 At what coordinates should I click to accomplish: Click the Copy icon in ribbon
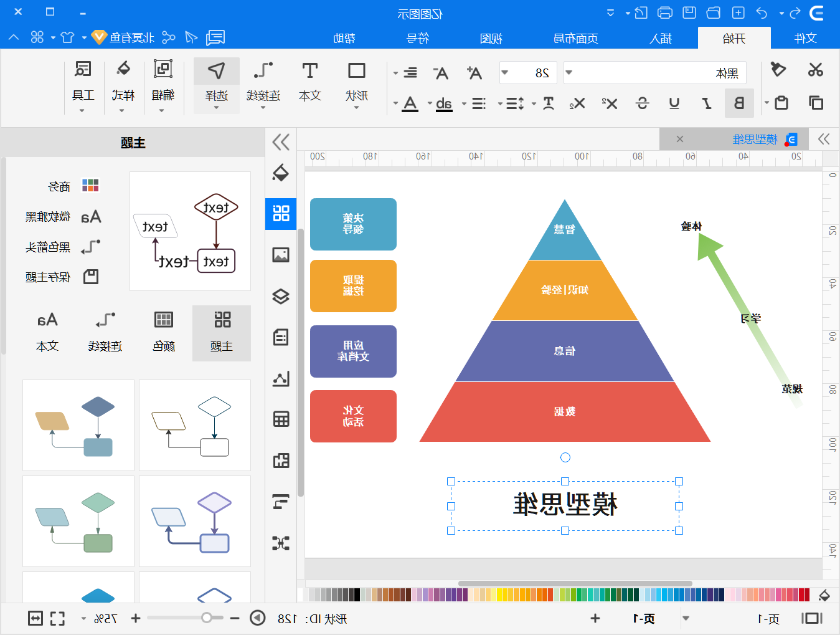pos(816,102)
